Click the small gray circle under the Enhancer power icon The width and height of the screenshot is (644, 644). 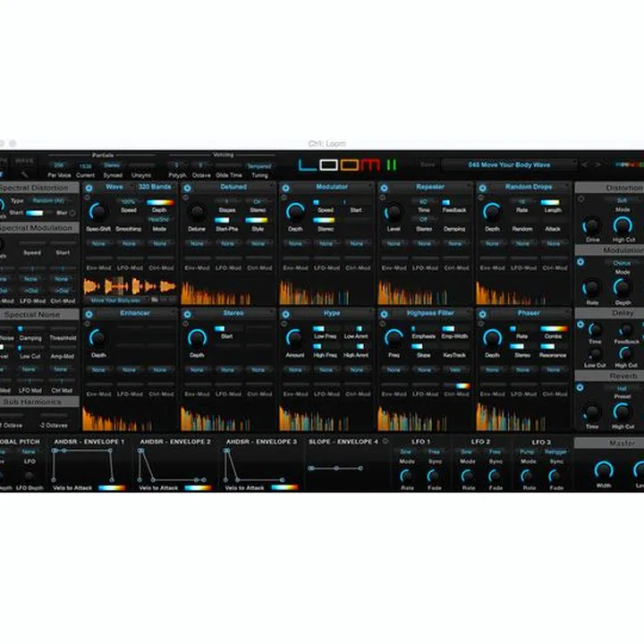[87, 324]
